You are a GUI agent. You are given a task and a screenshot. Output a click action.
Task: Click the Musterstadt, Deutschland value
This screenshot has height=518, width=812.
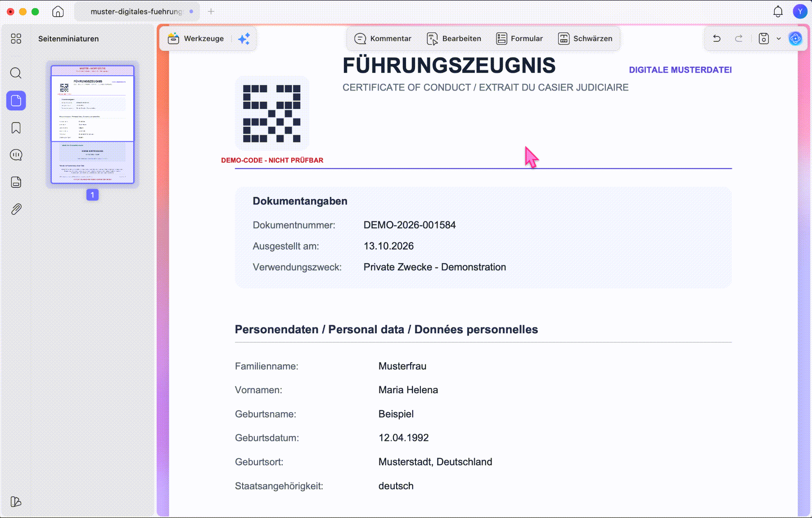(x=435, y=462)
